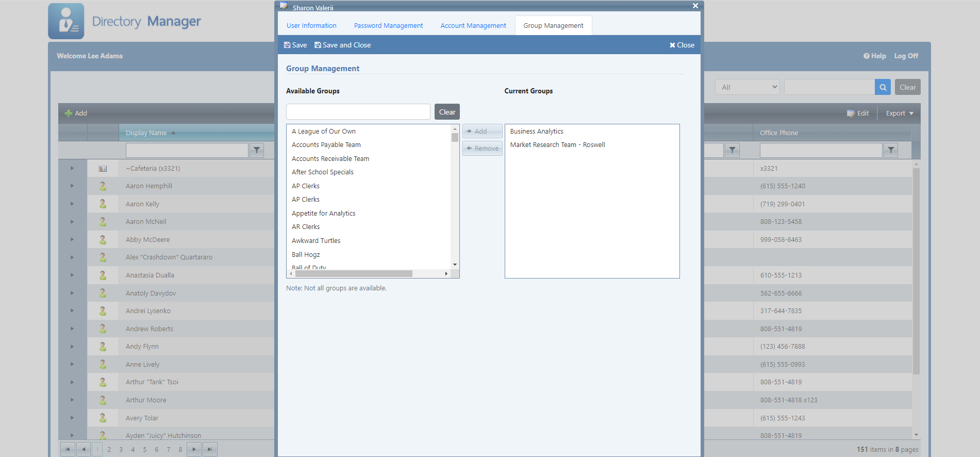The image size is (980, 457).
Task: Select AR Clerks group
Action: coord(306,227)
